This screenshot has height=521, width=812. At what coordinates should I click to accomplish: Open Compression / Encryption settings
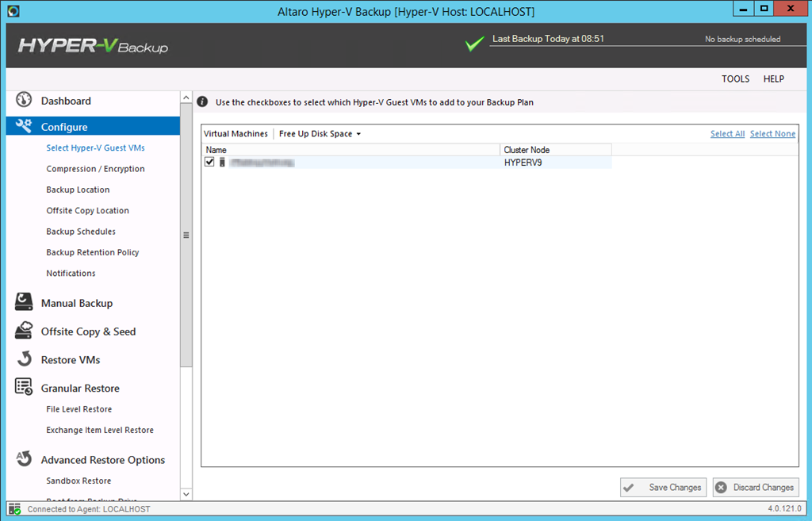[x=95, y=169]
